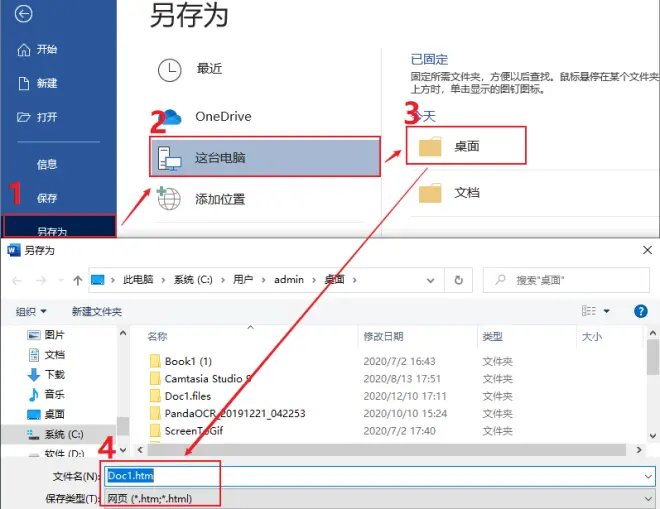Open the 信息 page in sidebar

click(x=47, y=164)
